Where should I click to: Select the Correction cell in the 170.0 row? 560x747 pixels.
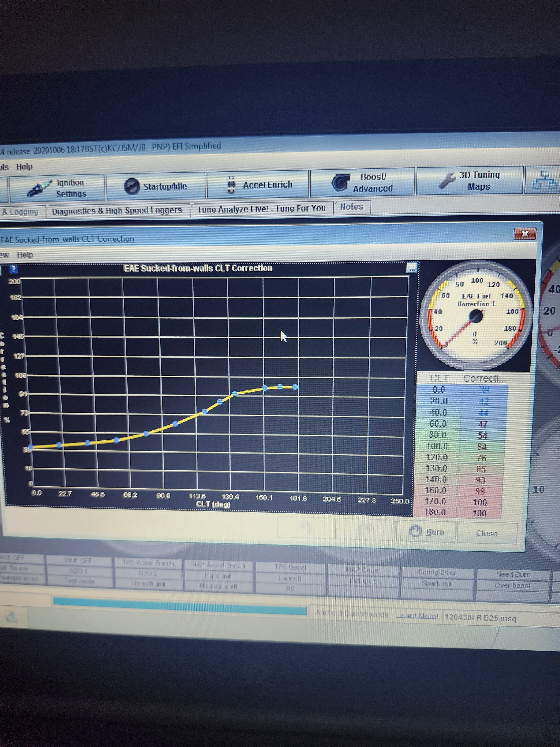tap(479, 503)
